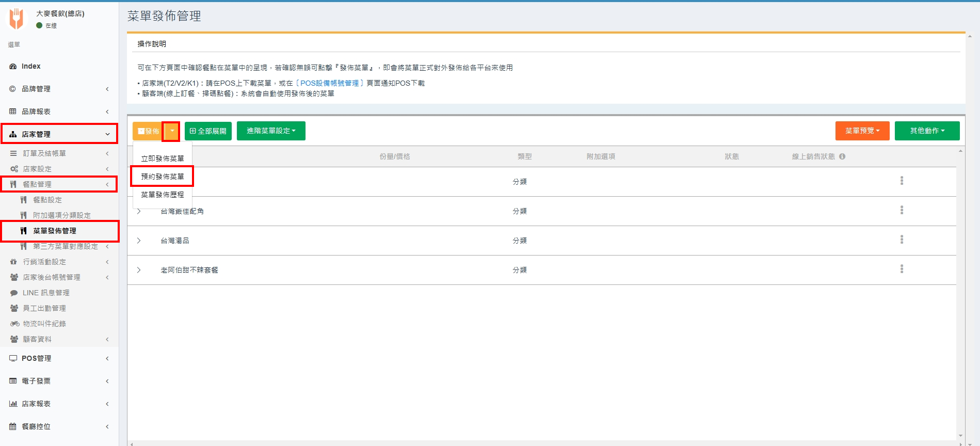Click the 大麥餐飲 logo icon
The width and height of the screenshot is (980, 446).
click(17, 19)
